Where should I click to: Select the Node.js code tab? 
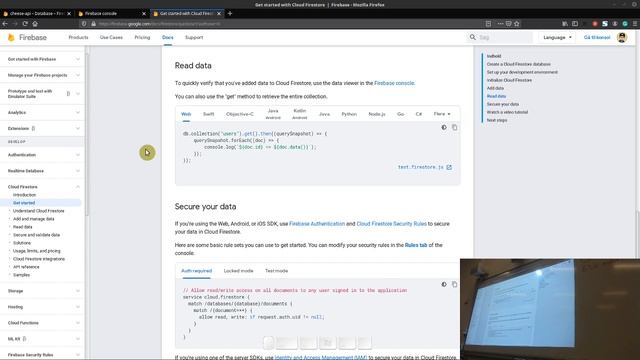tap(377, 114)
